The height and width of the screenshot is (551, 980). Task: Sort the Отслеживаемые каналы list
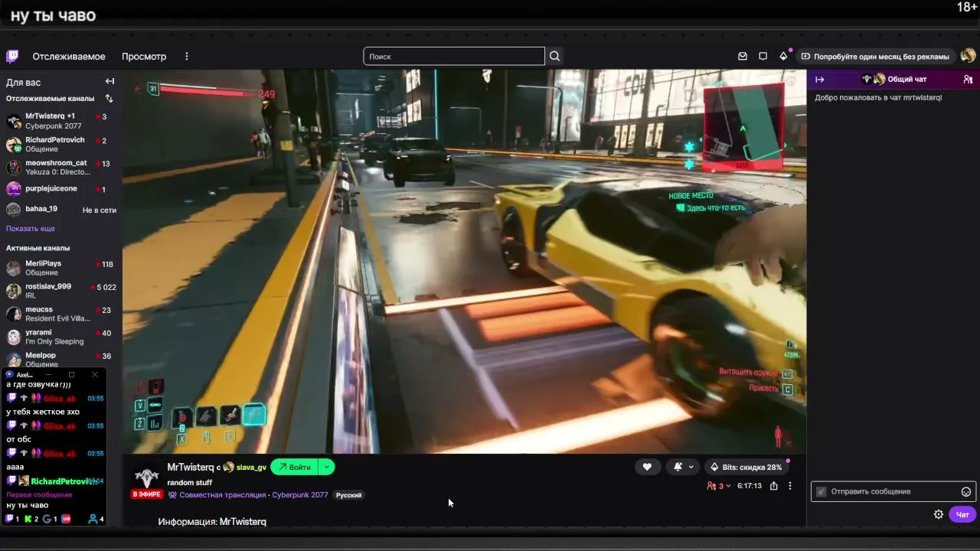pyautogui.click(x=109, y=99)
